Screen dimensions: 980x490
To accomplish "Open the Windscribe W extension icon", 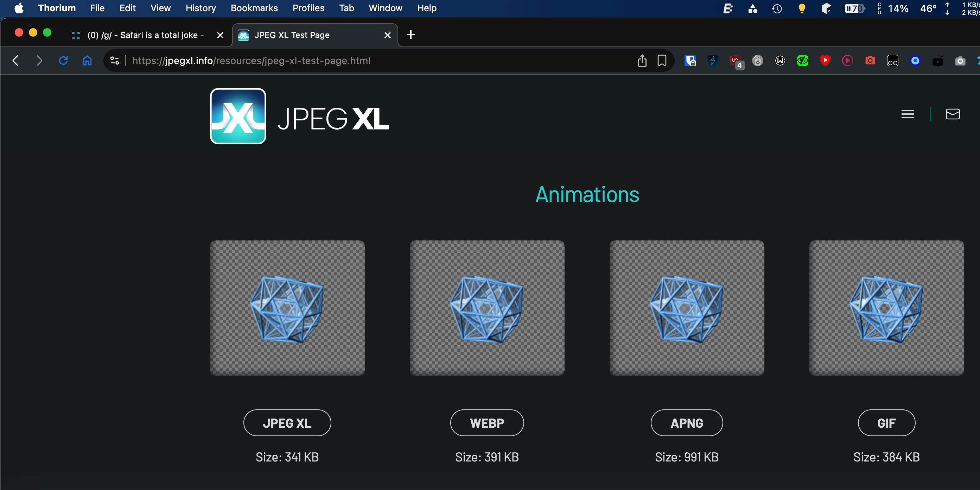I will tap(780, 61).
